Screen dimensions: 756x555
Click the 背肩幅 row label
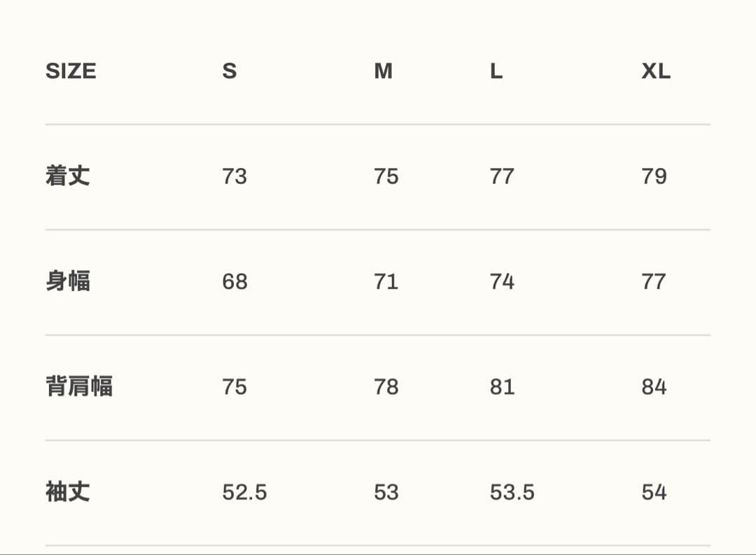79,386
